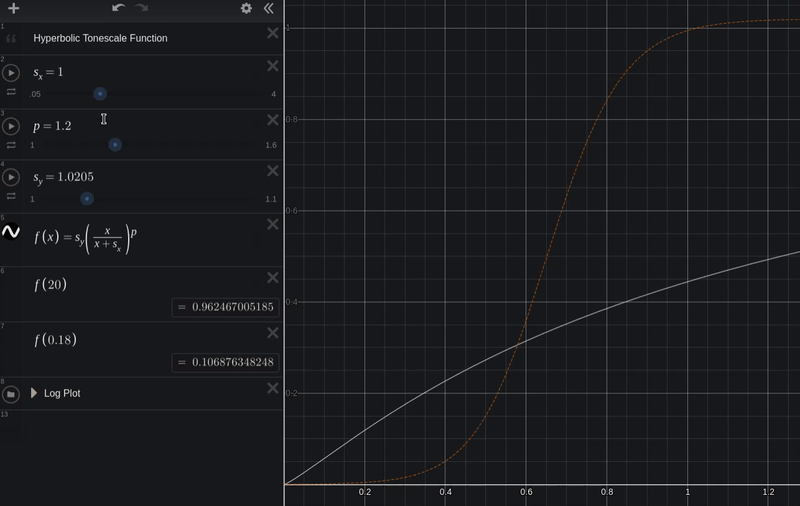Screen dimensions: 800x506
Task: Click the quote icon on the note row
Action: [11, 39]
